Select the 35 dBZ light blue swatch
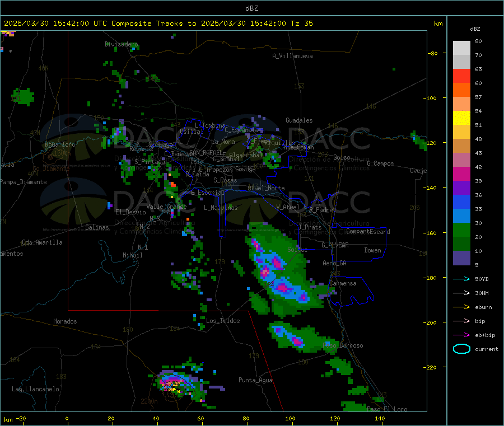Image resolution: width=504 pixels, height=426 pixels. pyautogui.click(x=461, y=216)
